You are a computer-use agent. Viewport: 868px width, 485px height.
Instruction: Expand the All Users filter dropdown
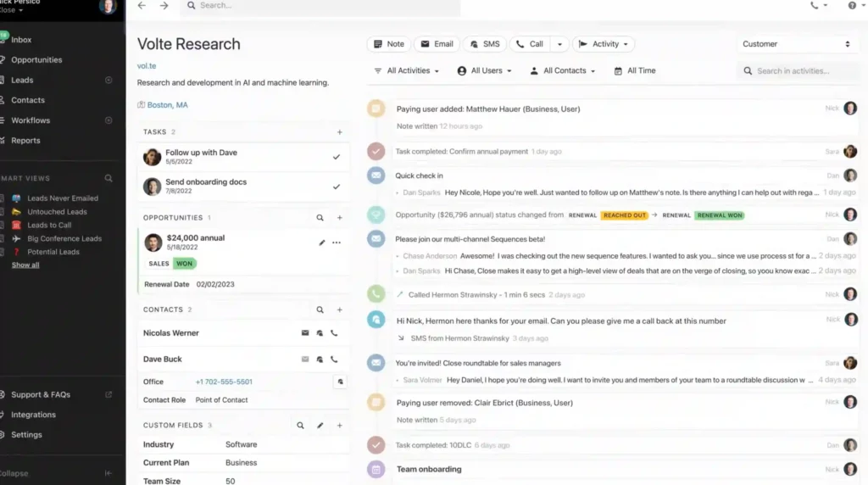pos(483,71)
